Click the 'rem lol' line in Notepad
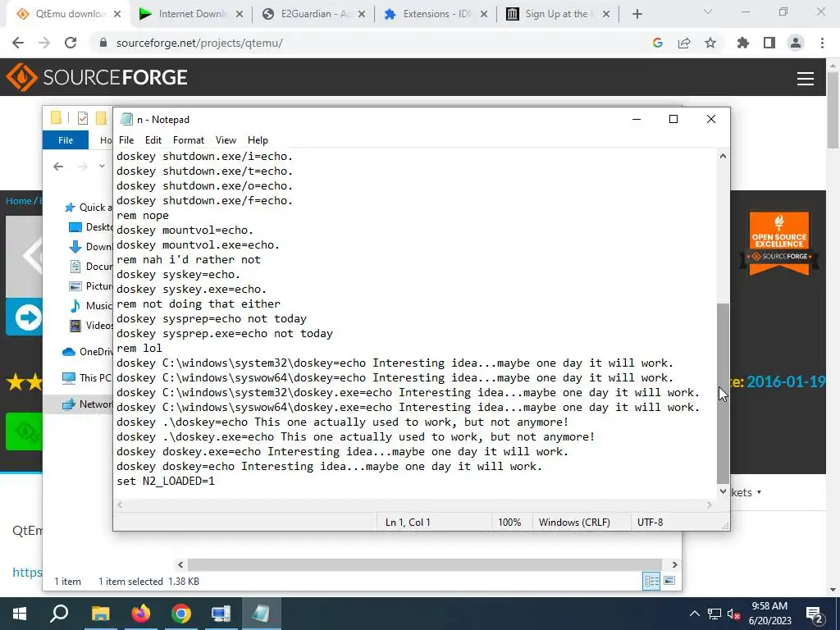This screenshot has width=840, height=630. click(139, 348)
